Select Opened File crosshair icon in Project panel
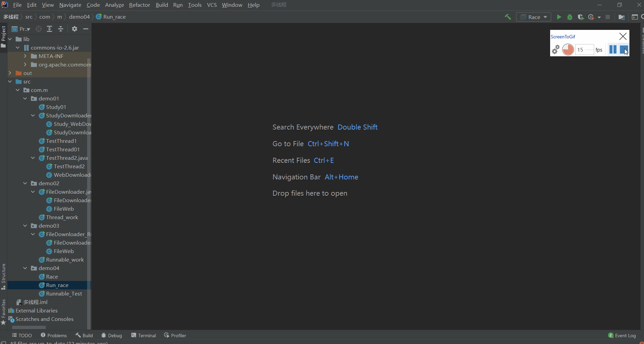Image resolution: width=644 pixels, height=344 pixels. pos(39,29)
